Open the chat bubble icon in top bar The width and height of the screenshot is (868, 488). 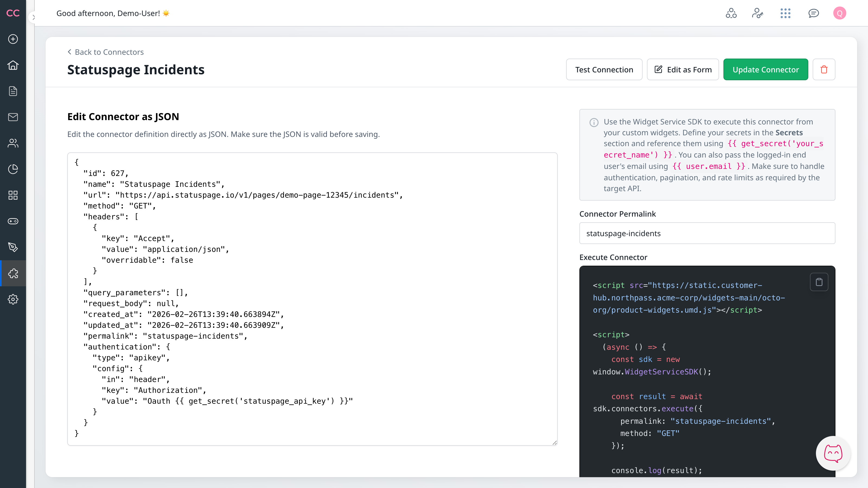[x=813, y=13]
